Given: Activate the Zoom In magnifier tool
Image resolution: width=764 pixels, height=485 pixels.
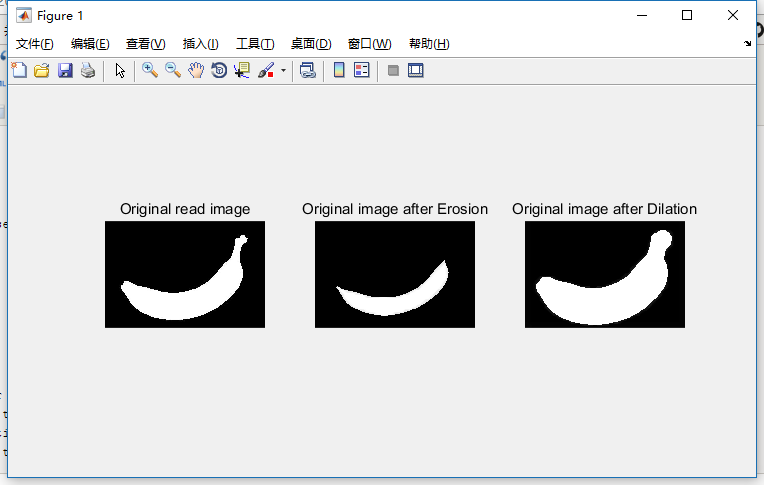Looking at the screenshot, I should [x=150, y=70].
